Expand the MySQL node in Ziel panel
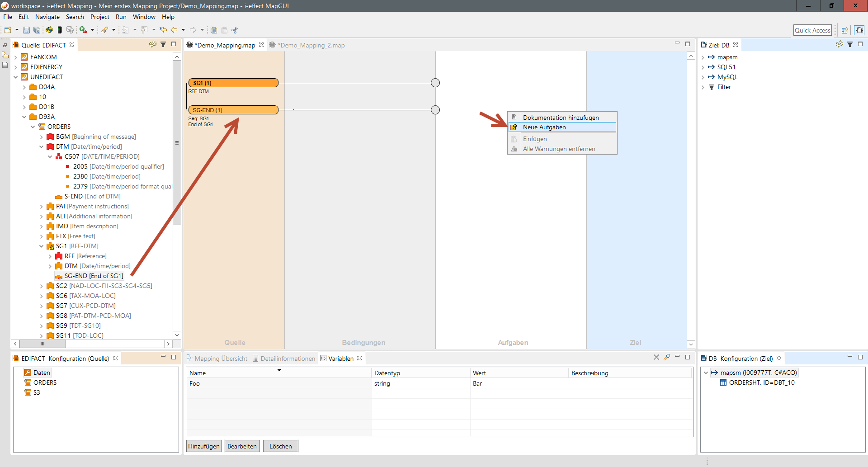The image size is (868, 467). 703,77
